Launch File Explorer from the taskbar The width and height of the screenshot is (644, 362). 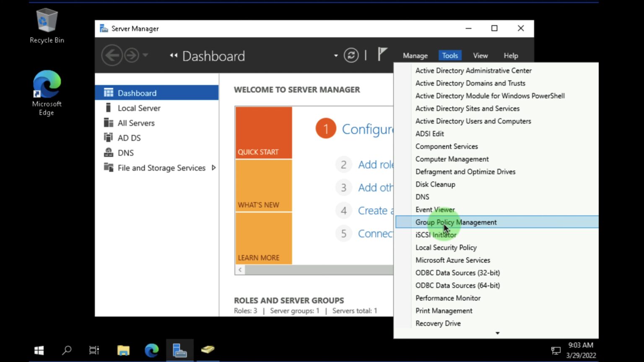[x=123, y=350]
